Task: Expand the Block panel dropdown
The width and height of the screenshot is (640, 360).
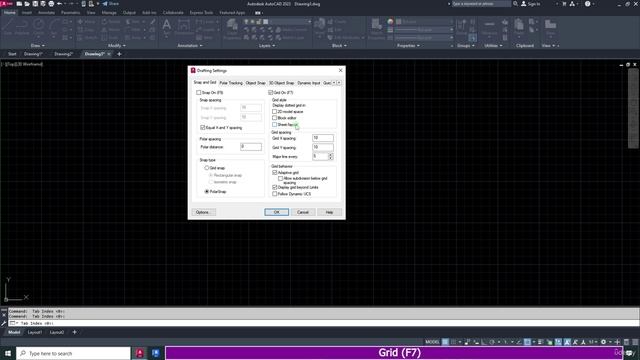Action: 339,46
